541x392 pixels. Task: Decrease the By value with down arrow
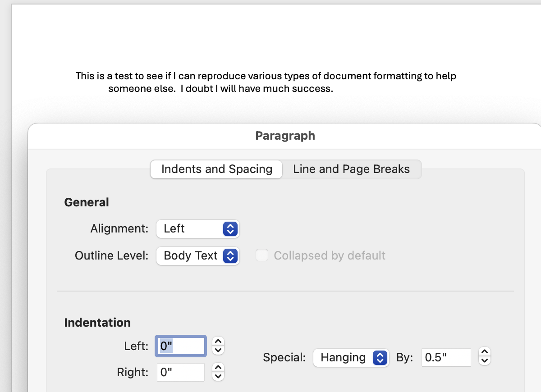[x=485, y=361]
